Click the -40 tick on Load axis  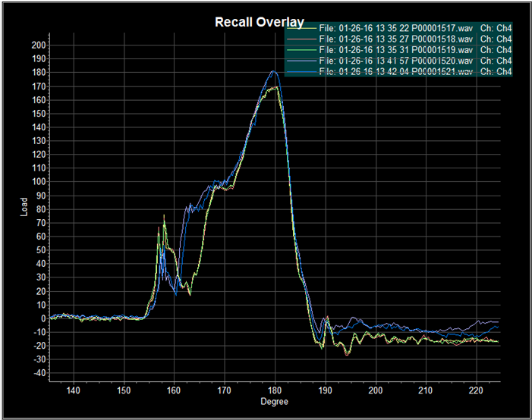[38, 373]
